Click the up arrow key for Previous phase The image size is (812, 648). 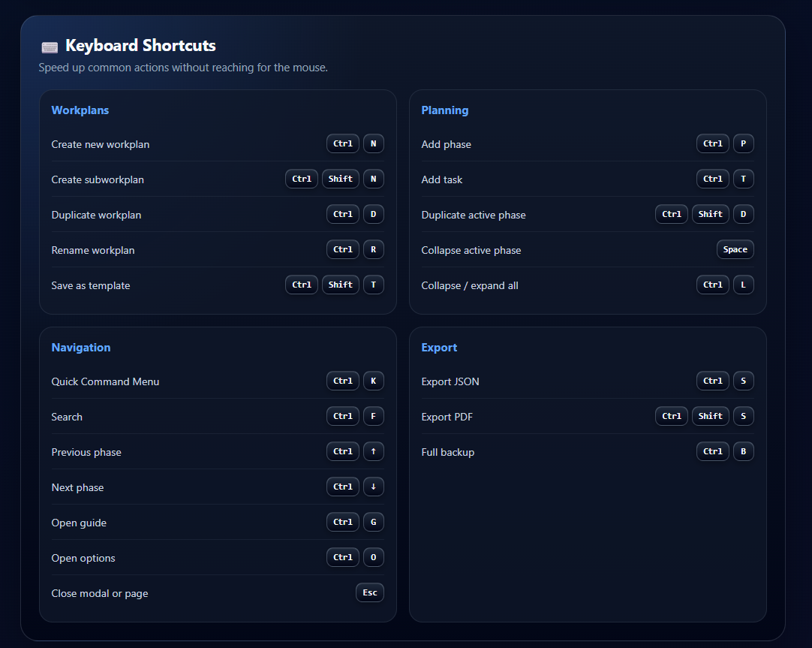pos(374,451)
